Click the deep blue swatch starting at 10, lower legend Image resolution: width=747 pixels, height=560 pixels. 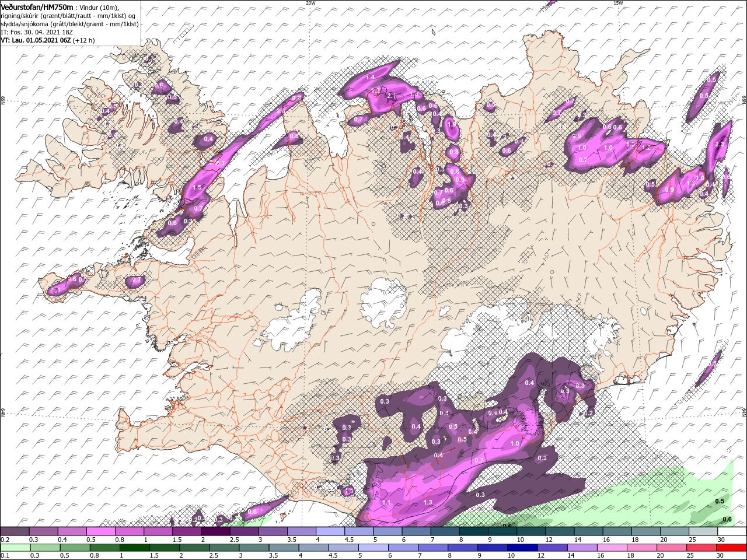522,548
